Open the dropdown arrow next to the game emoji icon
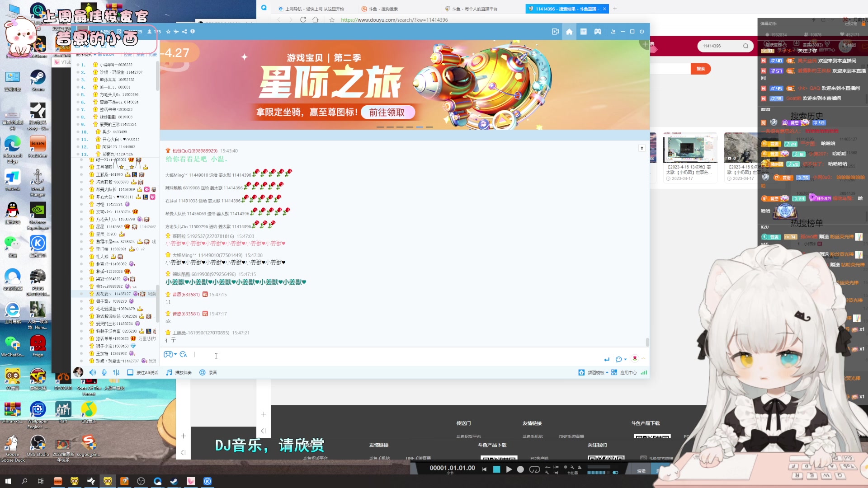Screen dimensions: 868x488 (x=175, y=354)
